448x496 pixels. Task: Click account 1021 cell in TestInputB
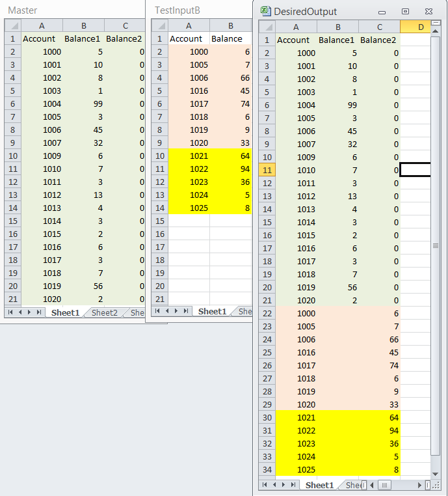pos(189,156)
